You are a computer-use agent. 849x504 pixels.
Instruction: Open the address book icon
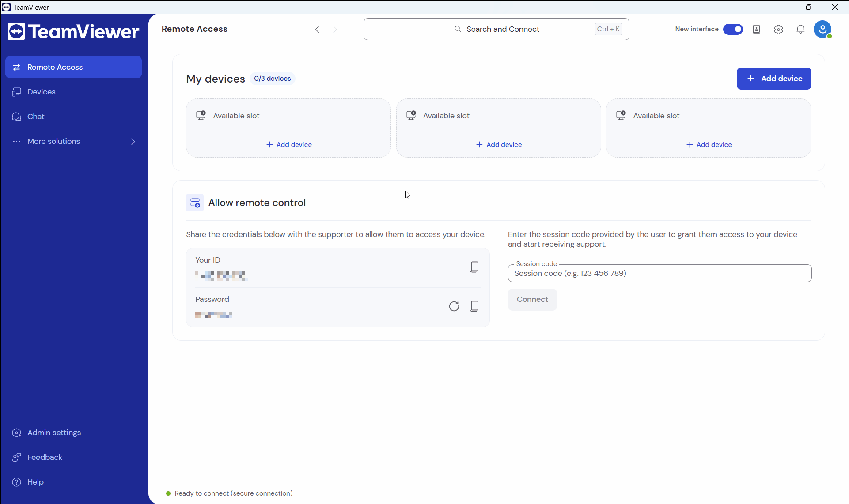[756, 29]
